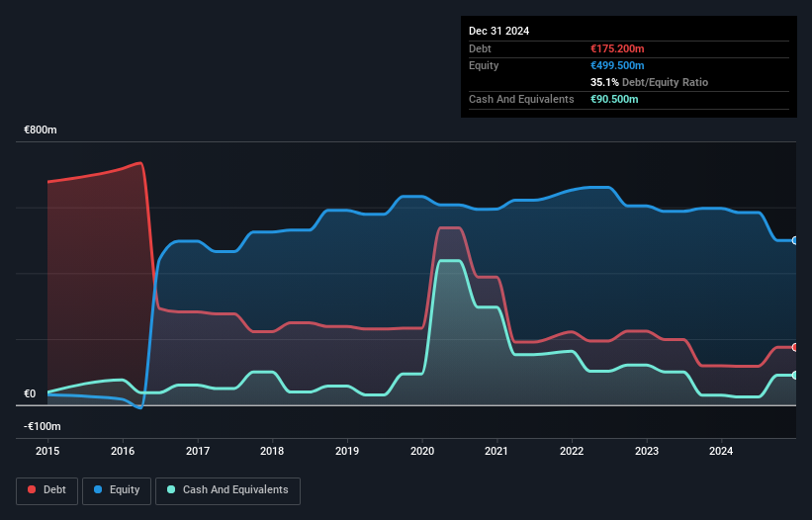The image size is (812, 520).
Task: Click the teal Cash legend dot
Action: pyautogui.click(x=171, y=489)
